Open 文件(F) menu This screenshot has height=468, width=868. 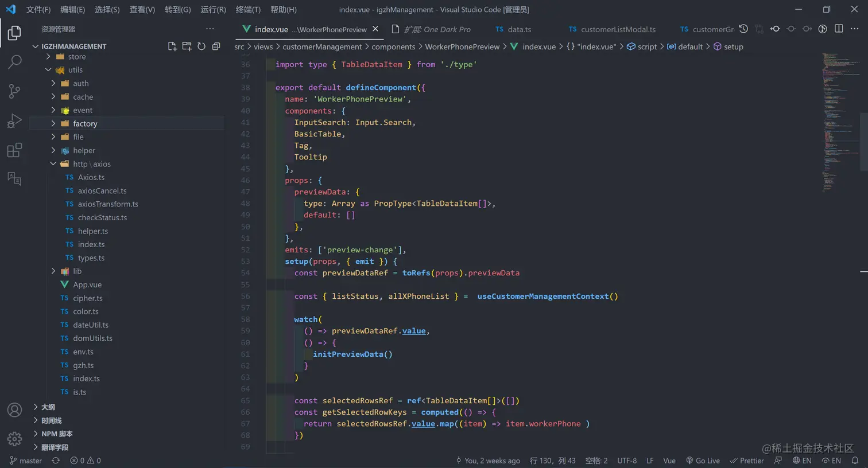38,10
